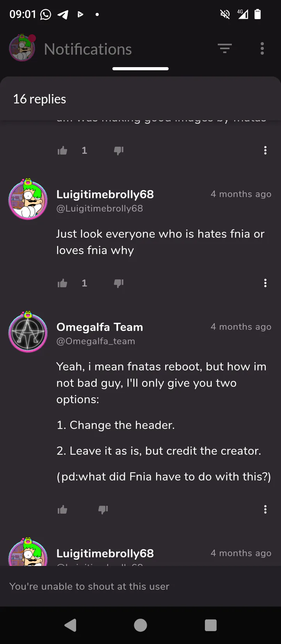Screen dimensions: 281x644
Task: Open options for Luigitimebrolly68's fnia reply
Action: pyautogui.click(x=265, y=283)
